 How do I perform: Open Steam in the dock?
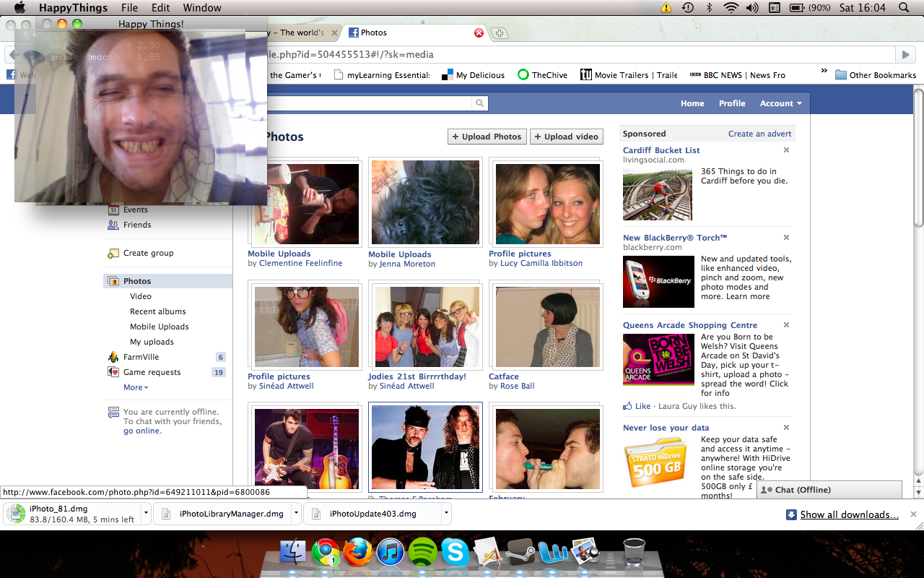(x=520, y=553)
